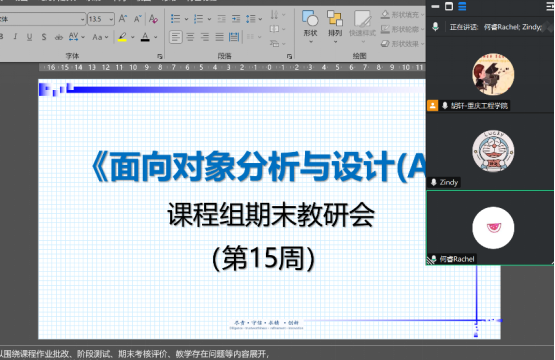555x360 pixels.
Task: Click Quick Styles (快速样式) button
Action: 362,24
